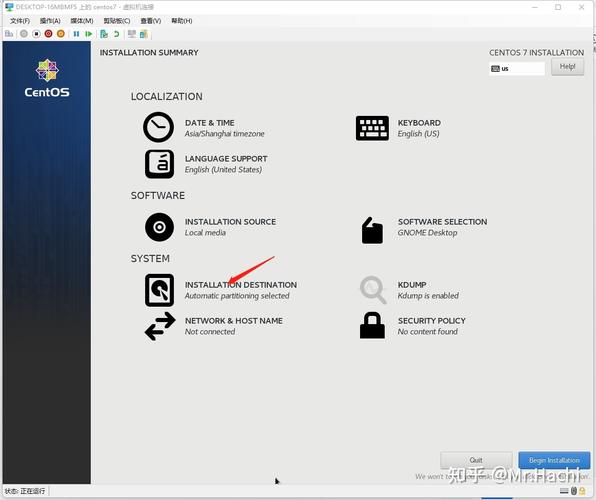This screenshot has width=596, height=500.
Task: Click the Begin Installation button
Action: [554, 460]
